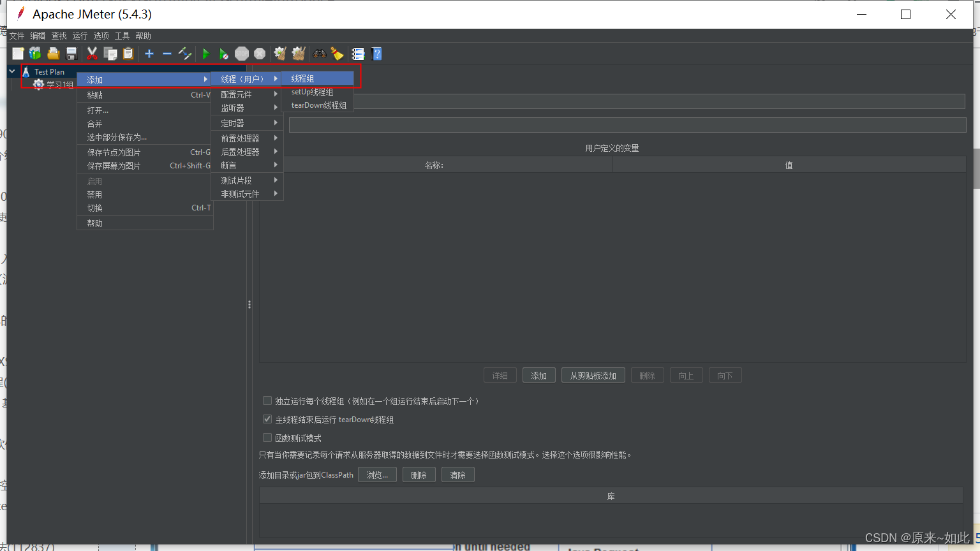This screenshot has width=980, height=551.
Task: Open the 断言 submenu
Action: [x=247, y=165]
